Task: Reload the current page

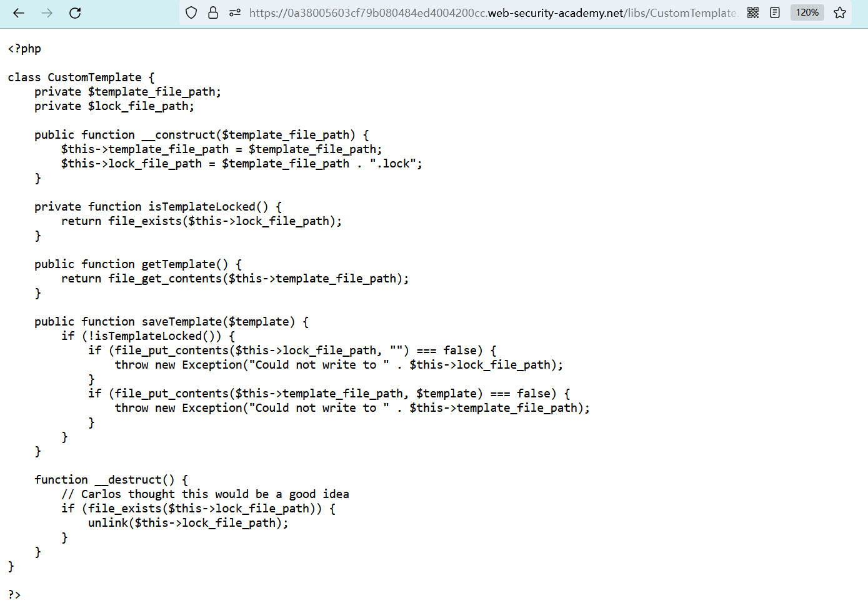Action: point(75,12)
